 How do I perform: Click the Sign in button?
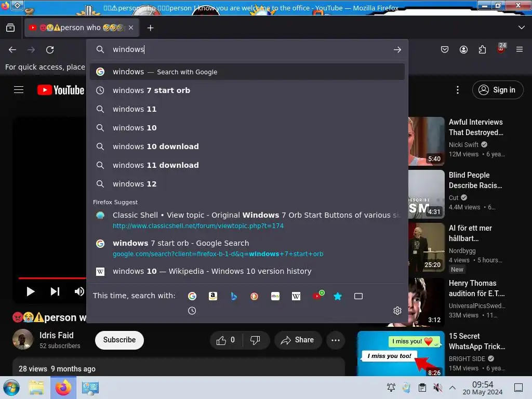pos(497,90)
